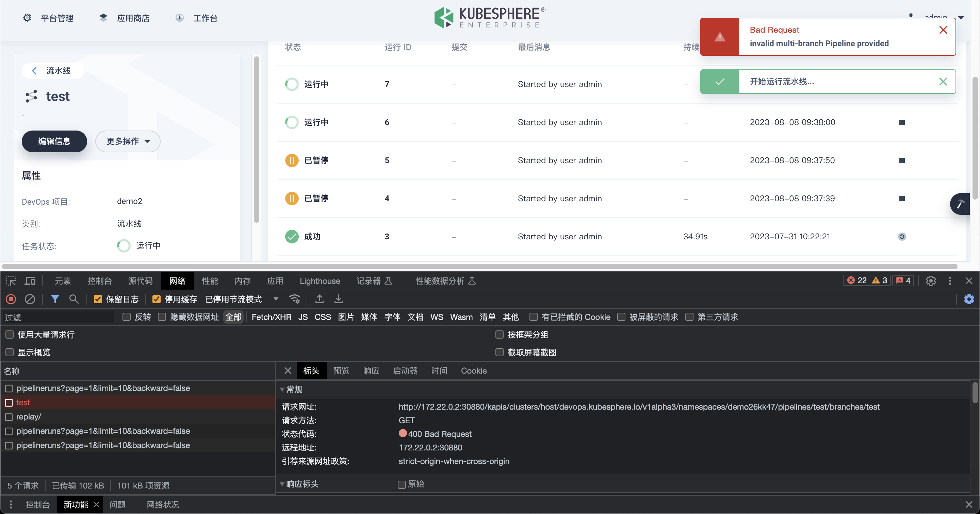
Task: Switch to the 预览 tab in request details
Action: (341, 371)
